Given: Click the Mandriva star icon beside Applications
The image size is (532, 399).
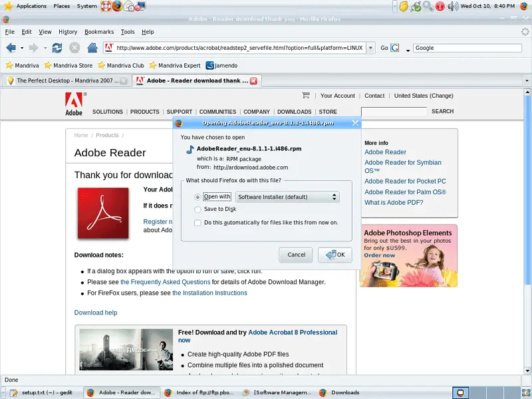Looking at the screenshot, I should (8, 6).
